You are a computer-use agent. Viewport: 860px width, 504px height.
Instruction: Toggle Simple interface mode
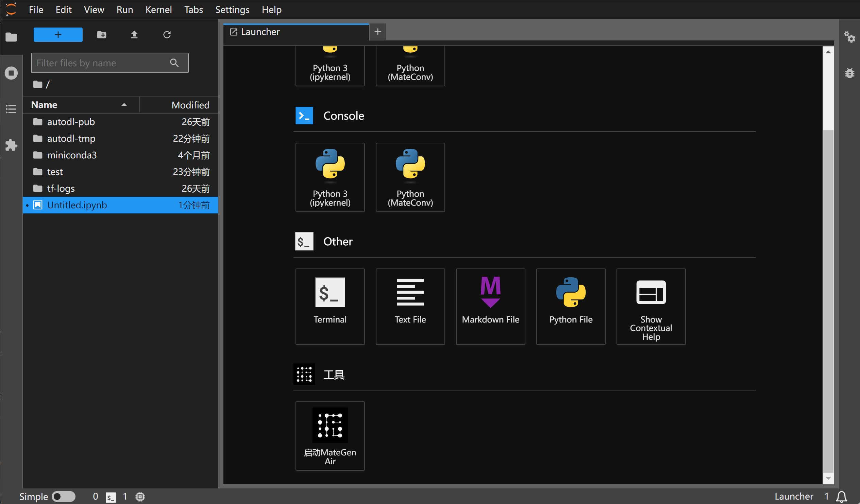(x=64, y=497)
